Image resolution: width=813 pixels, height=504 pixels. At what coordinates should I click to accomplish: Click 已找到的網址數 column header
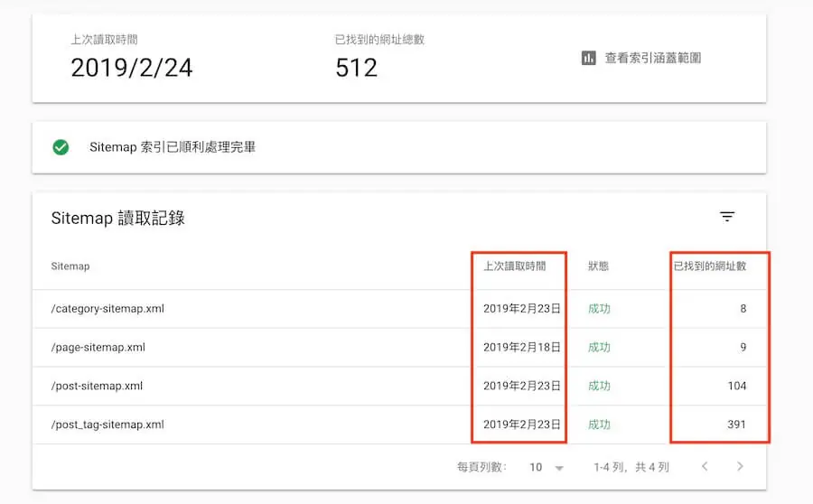(x=710, y=266)
